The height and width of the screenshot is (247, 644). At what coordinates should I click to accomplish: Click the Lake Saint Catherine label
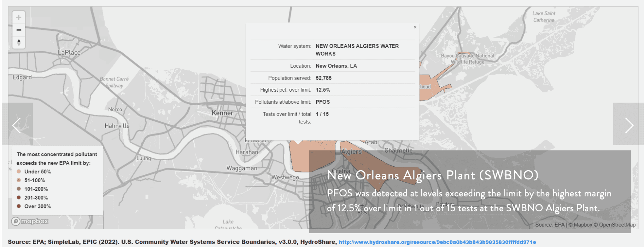[544, 17]
